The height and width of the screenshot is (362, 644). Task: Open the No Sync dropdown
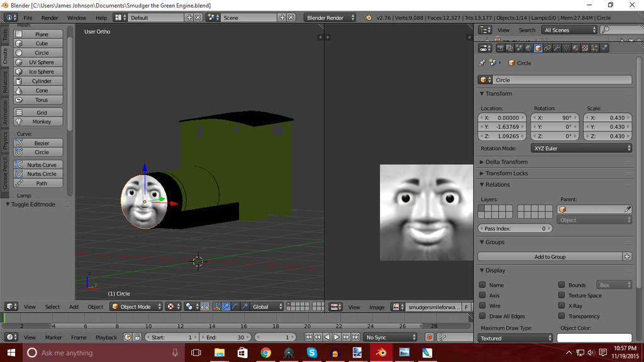390,337
